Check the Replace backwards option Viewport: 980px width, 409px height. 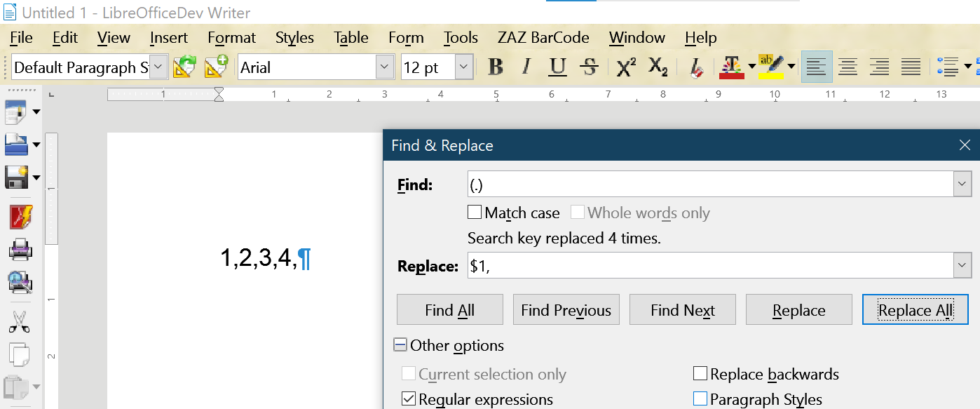pyautogui.click(x=700, y=373)
